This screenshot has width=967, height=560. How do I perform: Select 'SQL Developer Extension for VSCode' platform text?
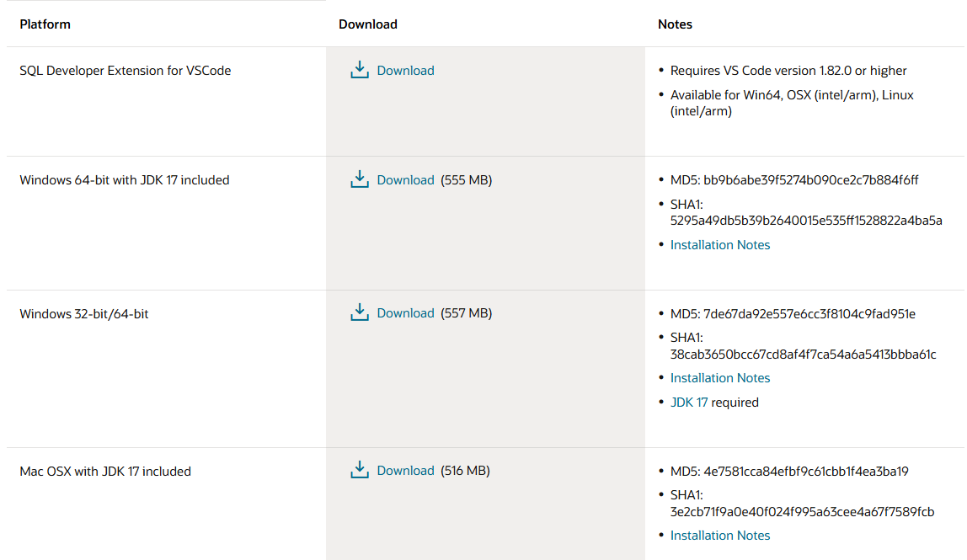click(126, 70)
